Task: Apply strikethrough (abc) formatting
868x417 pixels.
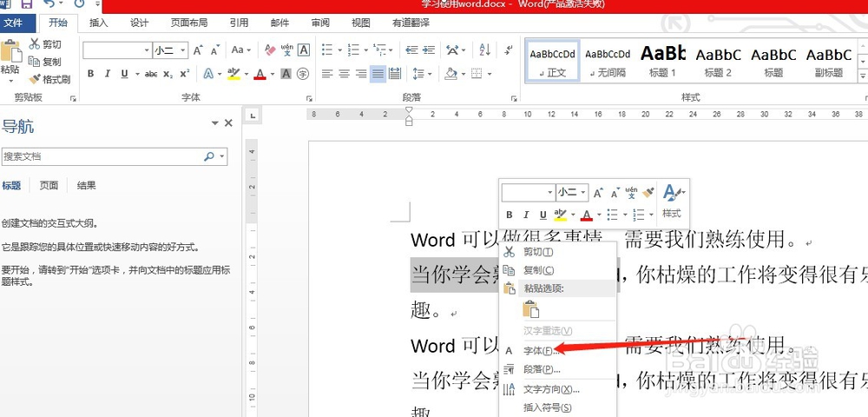Action: (150, 74)
